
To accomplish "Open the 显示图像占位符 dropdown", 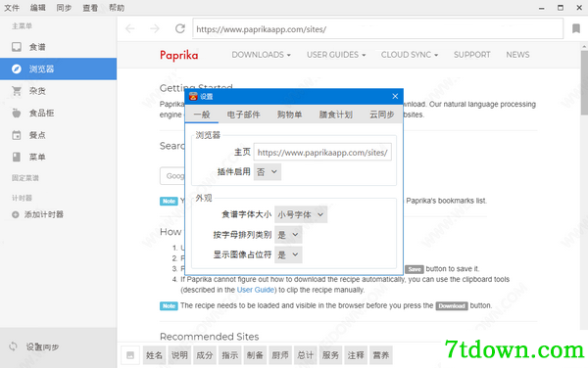I will (288, 254).
